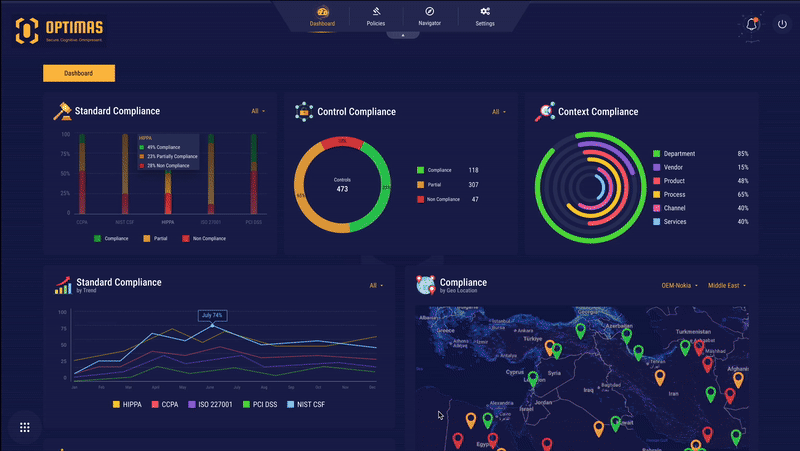The width and height of the screenshot is (800, 451).
Task: Click the Geo Location compliance globe icon
Action: pos(425,286)
